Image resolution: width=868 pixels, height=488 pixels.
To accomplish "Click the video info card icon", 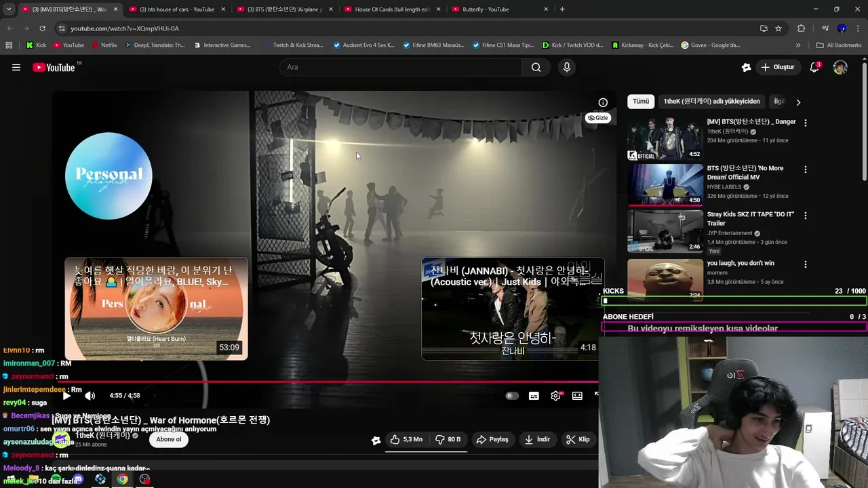I will pos(603,102).
